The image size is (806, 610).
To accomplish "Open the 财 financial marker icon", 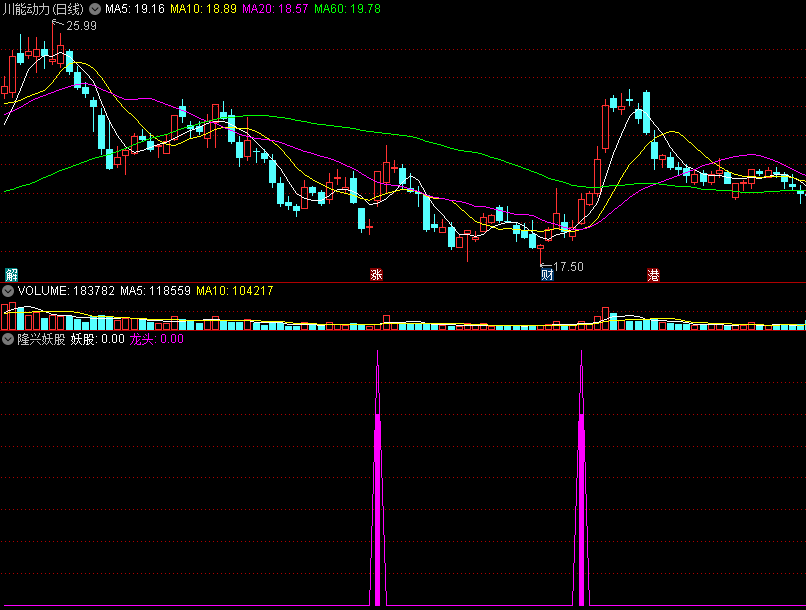I will click(x=547, y=275).
